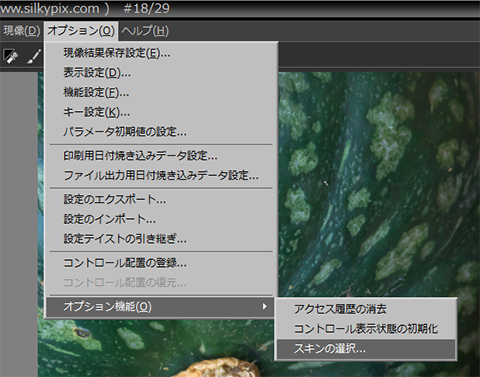Open キー設定(K)...
This screenshot has height=377, width=480.
(161, 112)
